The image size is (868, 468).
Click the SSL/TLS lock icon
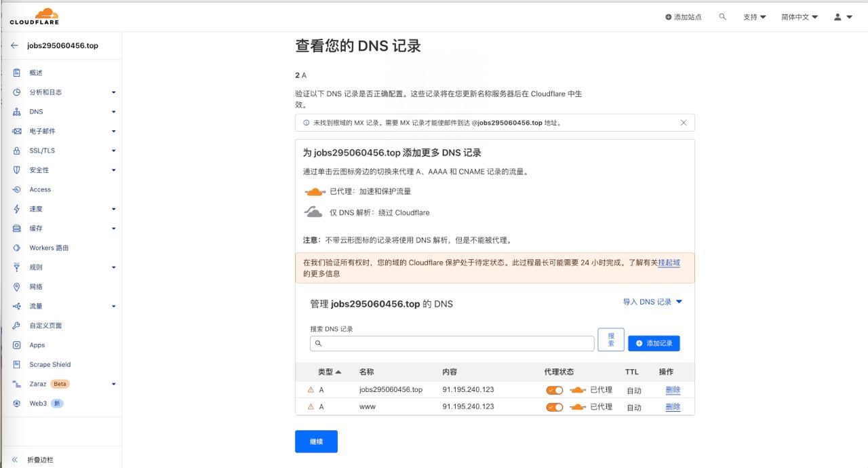[17, 151]
